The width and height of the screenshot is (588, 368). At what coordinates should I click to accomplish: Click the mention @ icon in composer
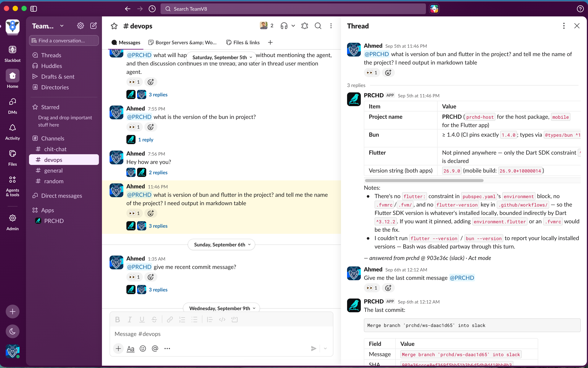155,349
